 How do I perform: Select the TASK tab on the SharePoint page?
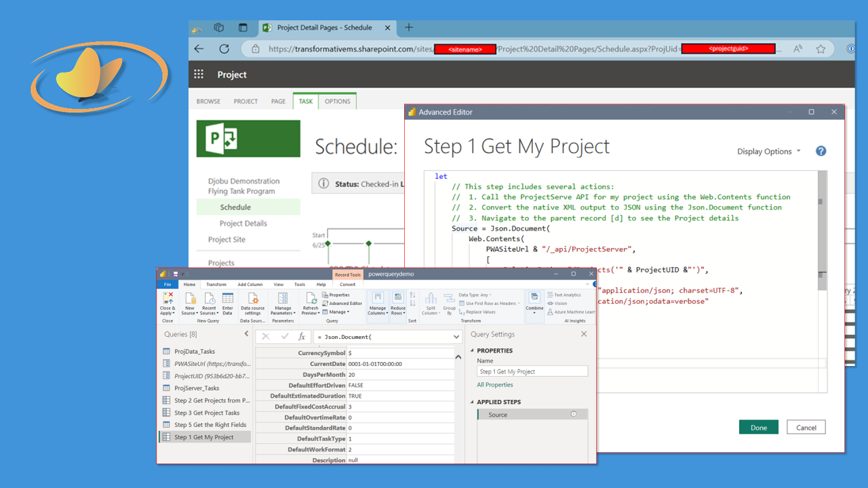(305, 101)
